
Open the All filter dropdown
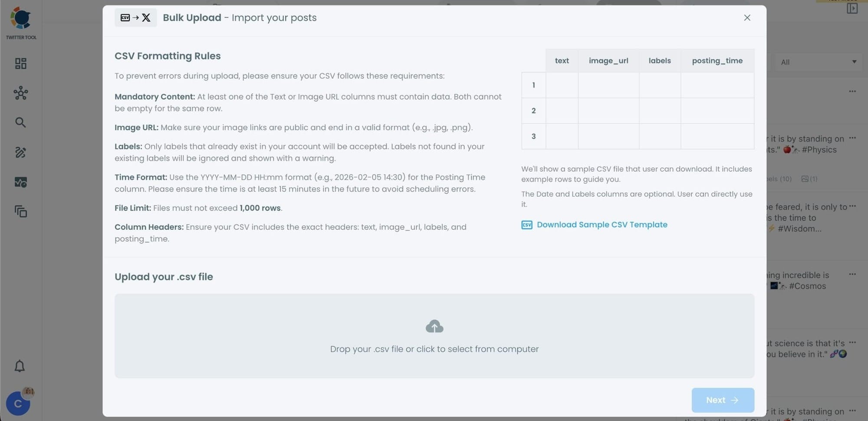(x=818, y=62)
